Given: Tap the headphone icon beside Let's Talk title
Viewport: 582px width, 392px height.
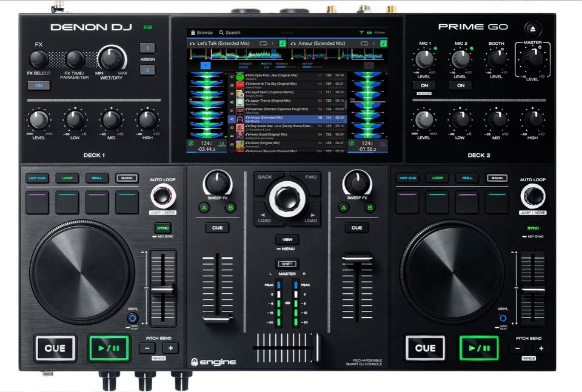Looking at the screenshot, I should pos(192,44).
